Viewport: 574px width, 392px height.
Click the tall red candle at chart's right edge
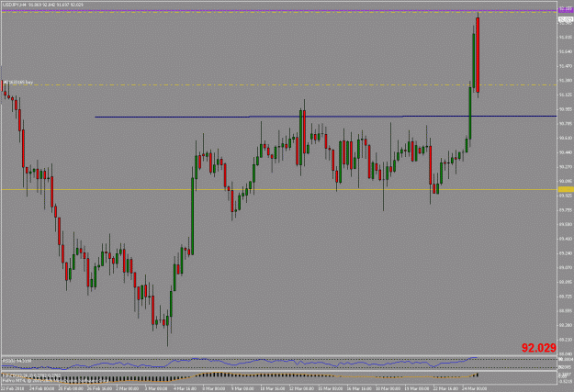point(478,55)
